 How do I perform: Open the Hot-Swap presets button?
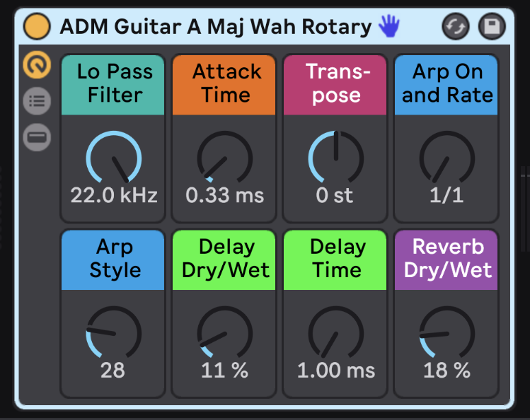455,26
